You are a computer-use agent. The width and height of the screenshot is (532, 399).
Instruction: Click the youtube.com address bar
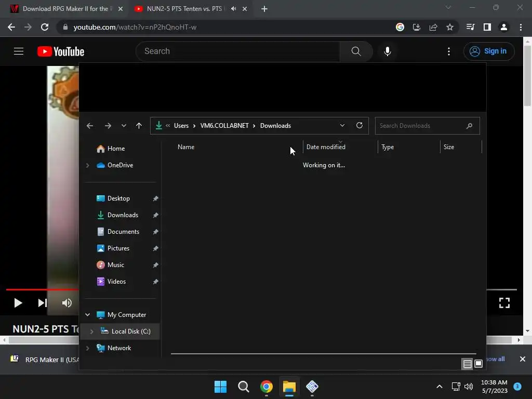224,27
